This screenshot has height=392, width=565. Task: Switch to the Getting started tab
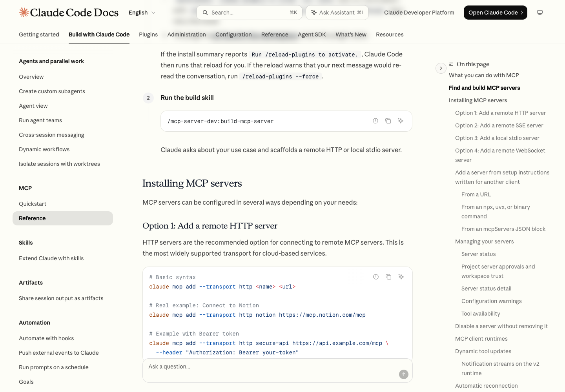(39, 34)
